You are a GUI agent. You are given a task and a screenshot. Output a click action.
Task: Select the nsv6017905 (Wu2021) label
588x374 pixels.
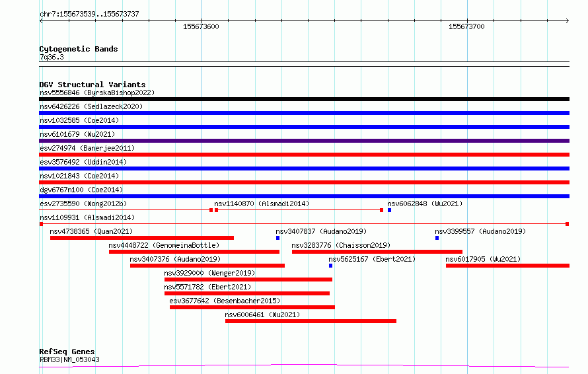(483, 259)
